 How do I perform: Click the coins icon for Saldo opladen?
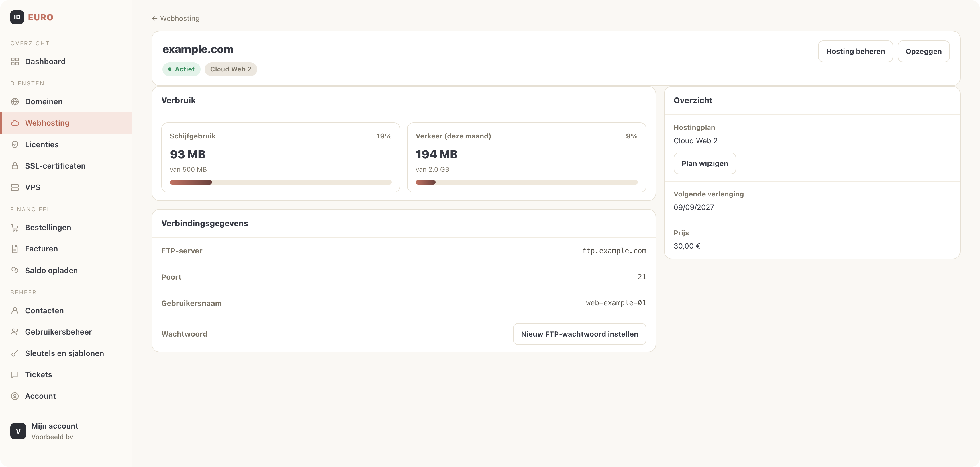pos(15,270)
